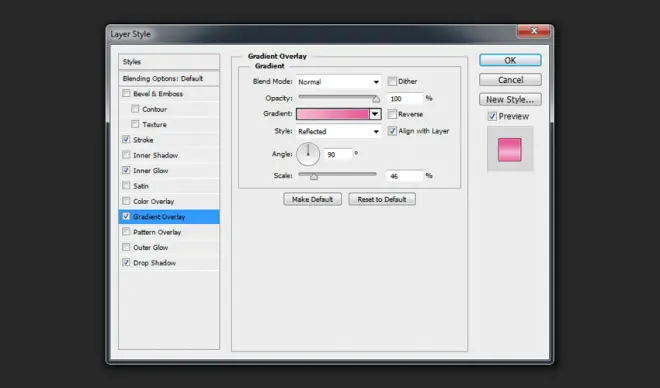Click the Reset to Default button
The width and height of the screenshot is (660, 388).
382,199
